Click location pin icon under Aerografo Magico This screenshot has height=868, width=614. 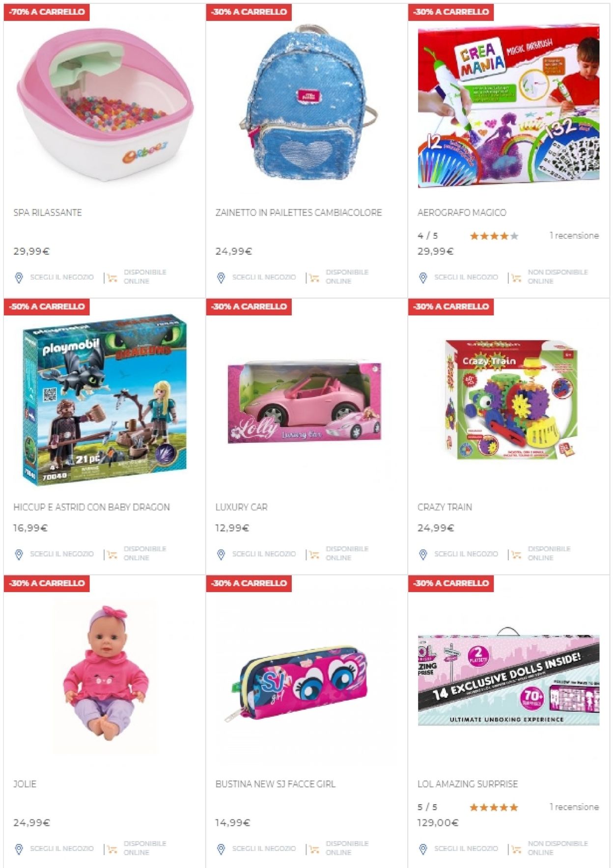coord(423,278)
